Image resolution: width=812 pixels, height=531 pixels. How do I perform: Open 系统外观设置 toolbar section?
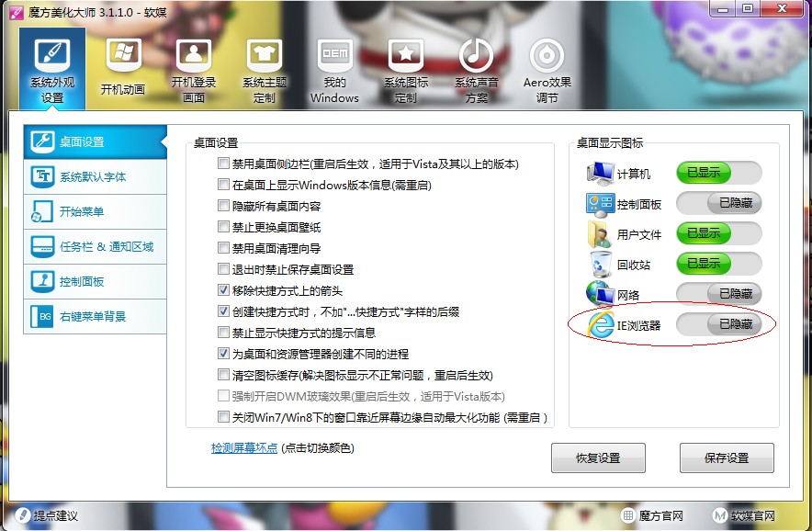pyautogui.click(x=52, y=69)
